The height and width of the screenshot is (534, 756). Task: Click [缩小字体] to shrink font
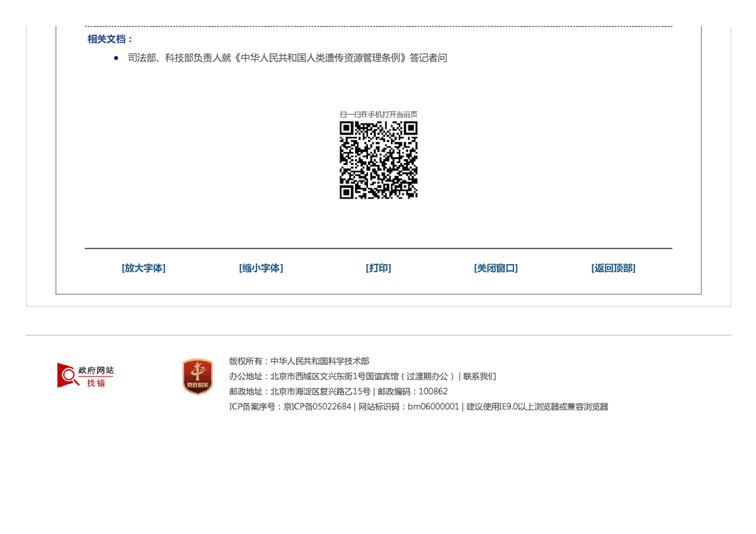coord(261,268)
